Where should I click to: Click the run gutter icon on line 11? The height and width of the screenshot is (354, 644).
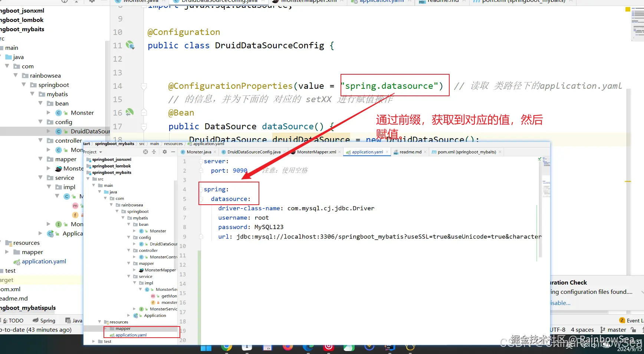[130, 45]
